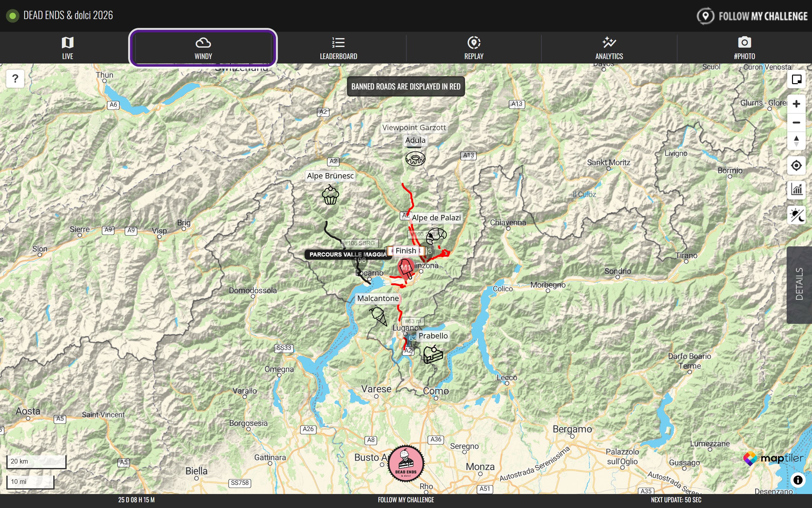Click the Finish checkpoint label
812x508 pixels.
(406, 251)
